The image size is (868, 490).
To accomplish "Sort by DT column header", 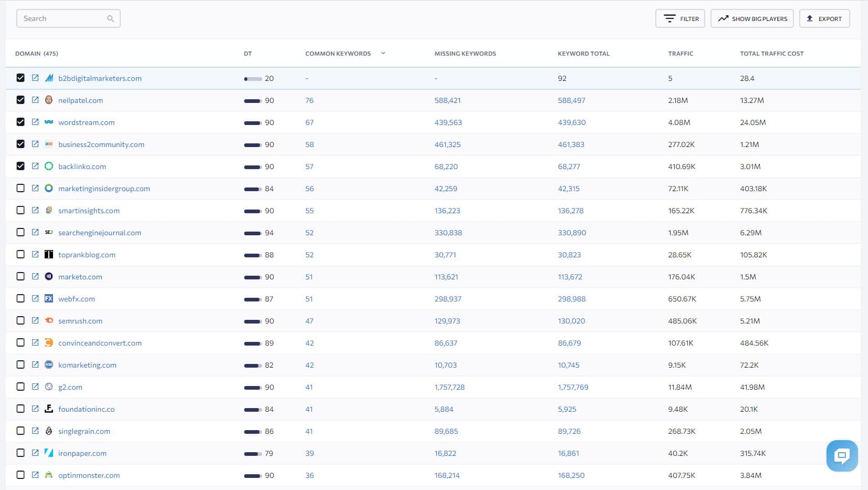I will coord(248,54).
